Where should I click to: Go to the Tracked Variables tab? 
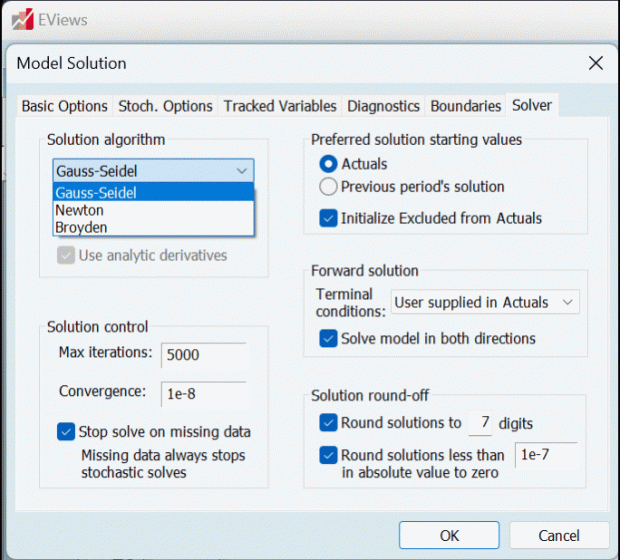(280, 106)
